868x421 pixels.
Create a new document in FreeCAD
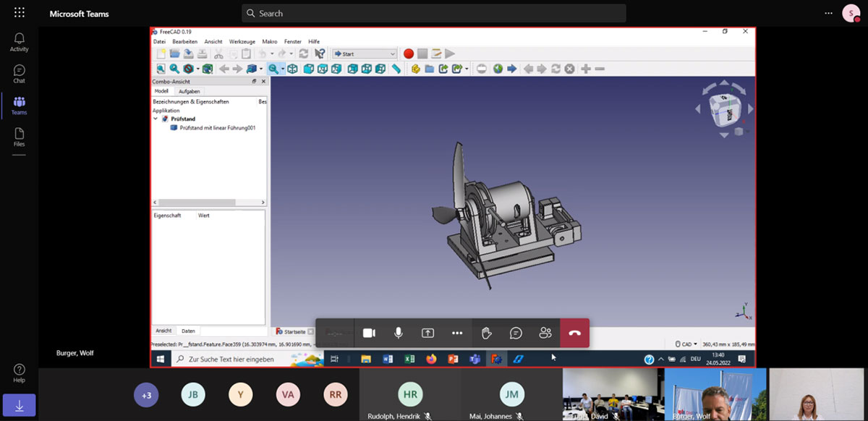click(x=161, y=54)
